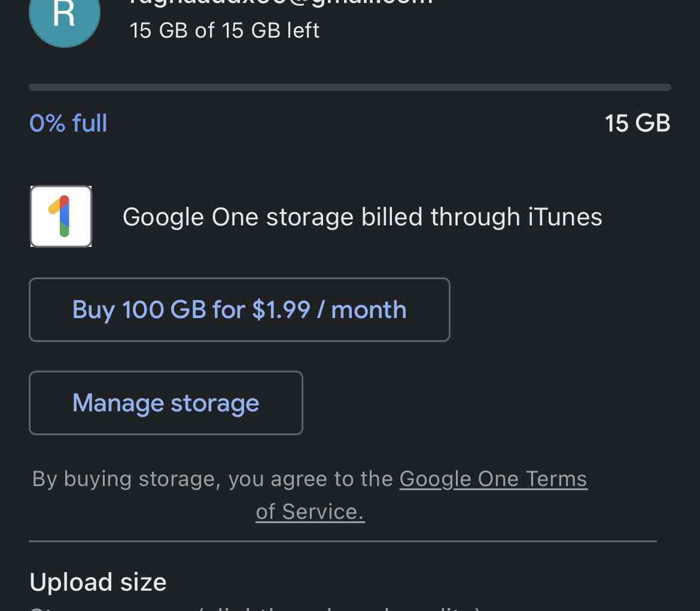700x611 pixels.
Task: Tap the '$1.99' price in the buy button
Action: tap(281, 310)
